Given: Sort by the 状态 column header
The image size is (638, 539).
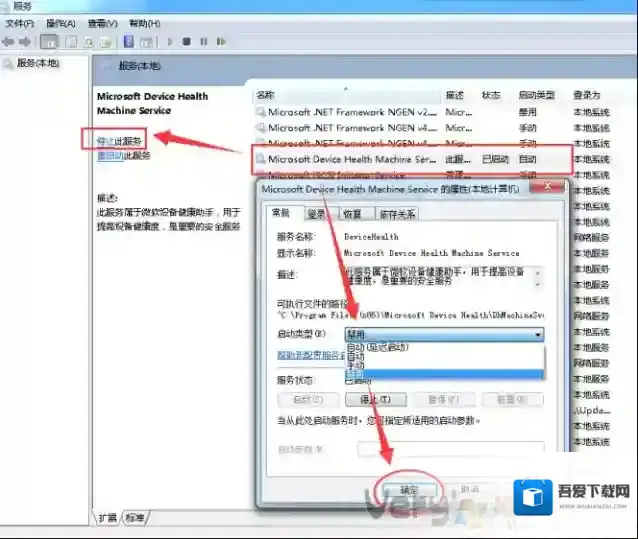Looking at the screenshot, I should click(x=491, y=95).
